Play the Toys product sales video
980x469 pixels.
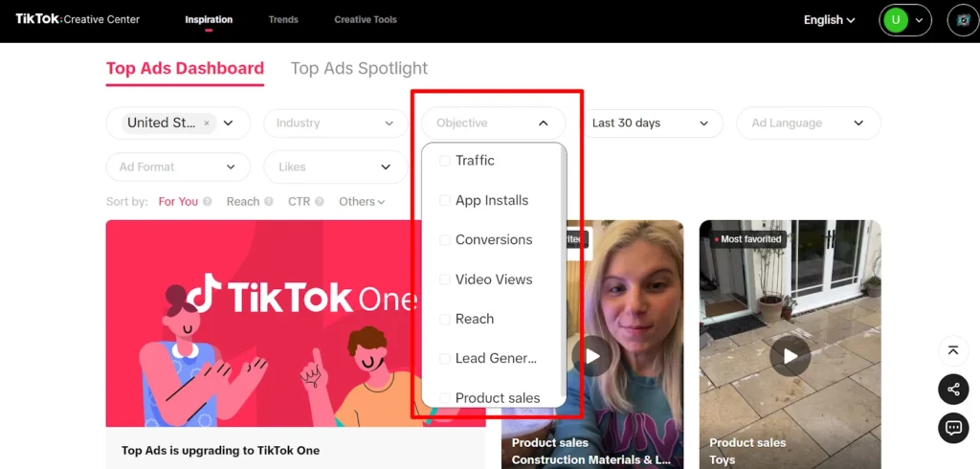coord(790,356)
